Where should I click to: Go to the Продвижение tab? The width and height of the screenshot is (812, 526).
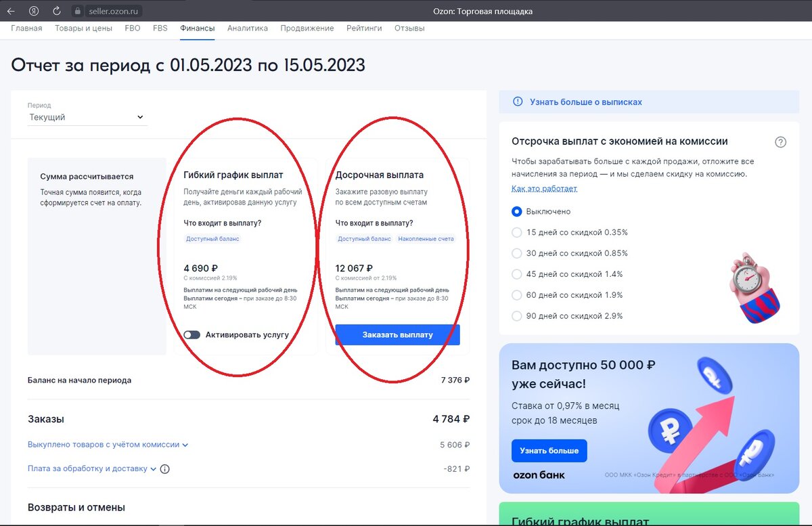tap(307, 28)
